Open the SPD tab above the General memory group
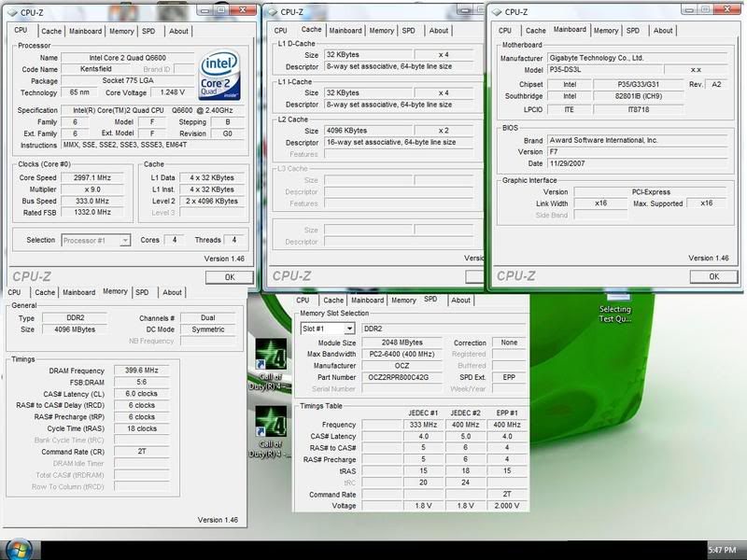 (142, 292)
